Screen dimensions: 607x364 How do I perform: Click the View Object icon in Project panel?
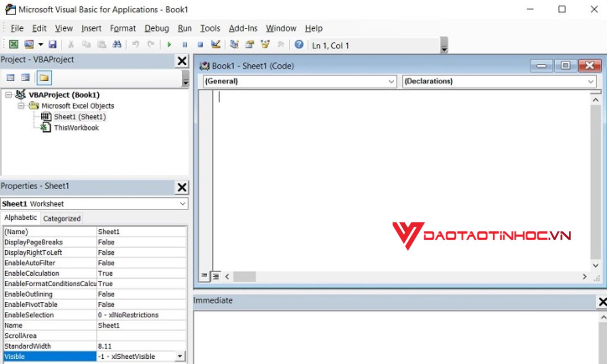point(25,78)
